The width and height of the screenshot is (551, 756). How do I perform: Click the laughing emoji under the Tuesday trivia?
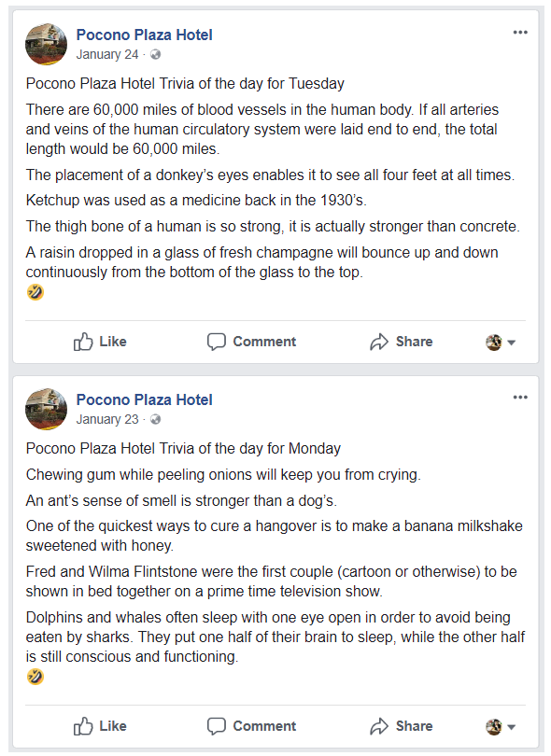(x=35, y=292)
